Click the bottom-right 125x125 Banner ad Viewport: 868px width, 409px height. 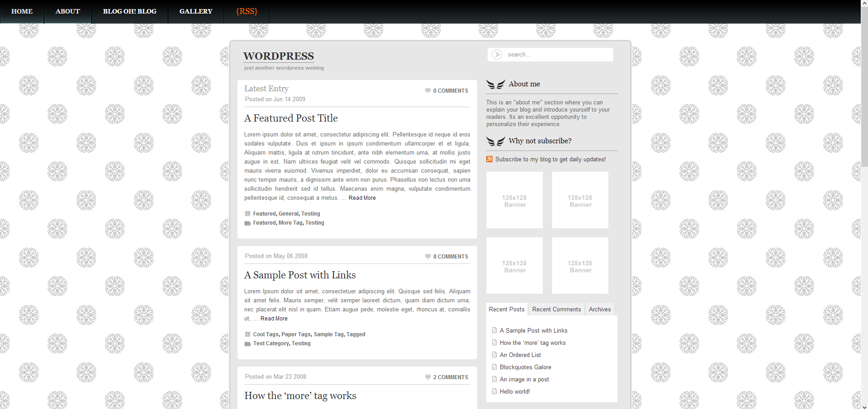pyautogui.click(x=580, y=265)
